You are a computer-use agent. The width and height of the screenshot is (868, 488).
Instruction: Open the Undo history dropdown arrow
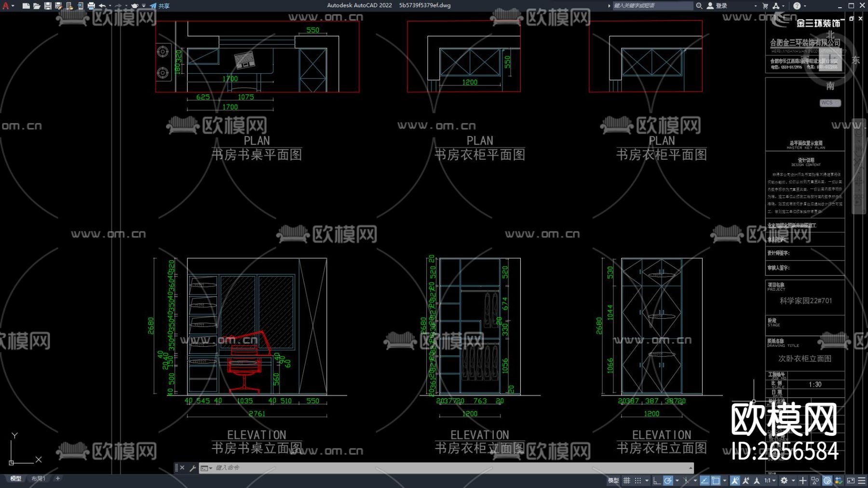(110, 6)
